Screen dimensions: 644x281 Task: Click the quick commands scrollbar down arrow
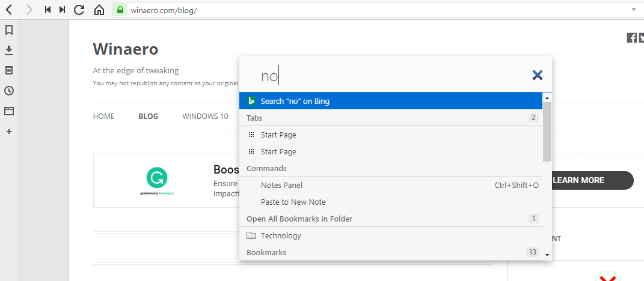(x=547, y=255)
